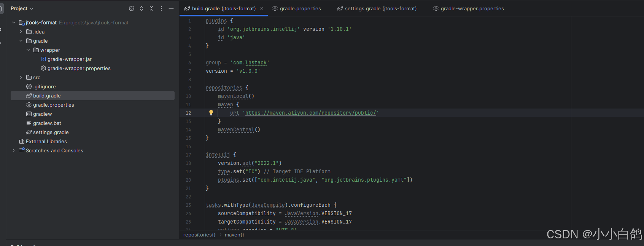Click repositories{} breadcrumb
This screenshot has height=246, width=644.
[199, 235]
